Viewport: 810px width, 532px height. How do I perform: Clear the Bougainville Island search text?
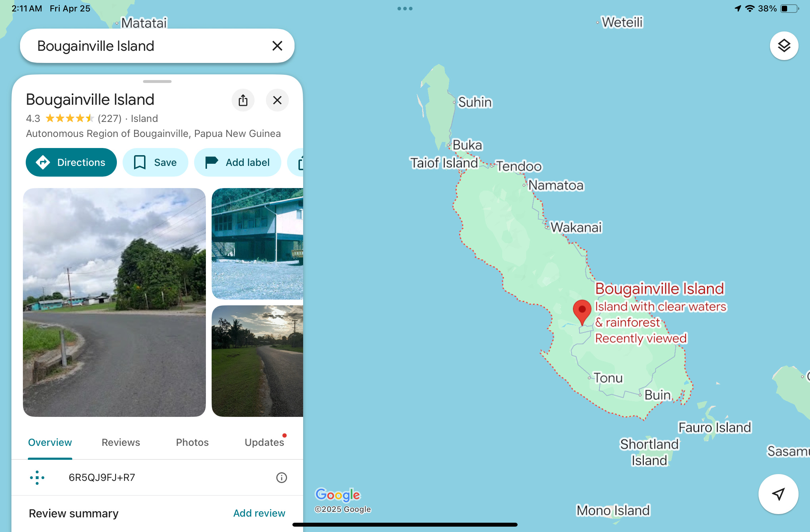(x=277, y=46)
